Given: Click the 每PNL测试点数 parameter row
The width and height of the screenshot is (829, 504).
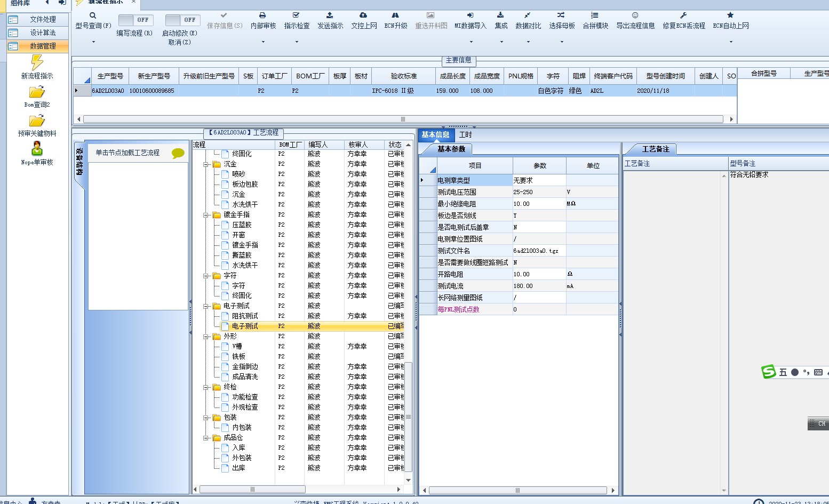Looking at the screenshot, I should [x=519, y=309].
